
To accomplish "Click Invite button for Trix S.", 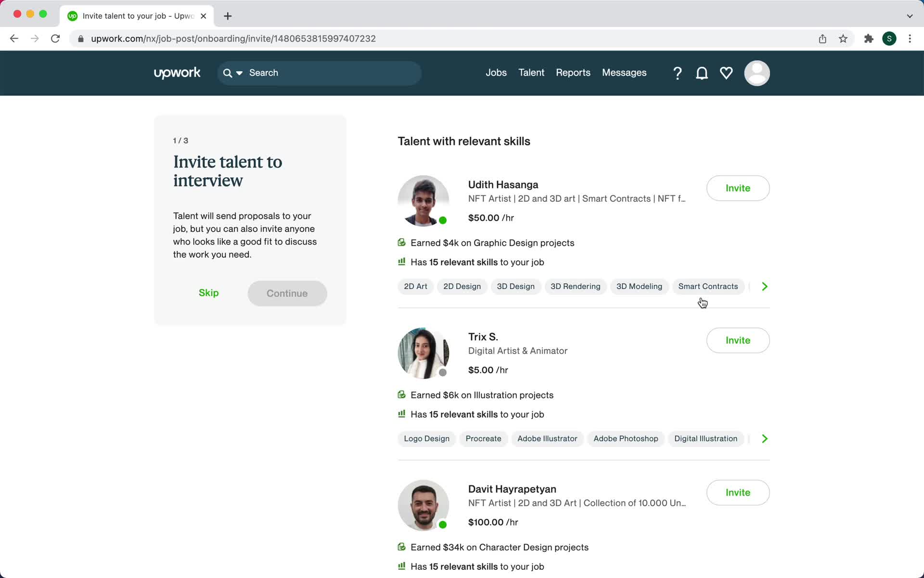I will 738,340.
